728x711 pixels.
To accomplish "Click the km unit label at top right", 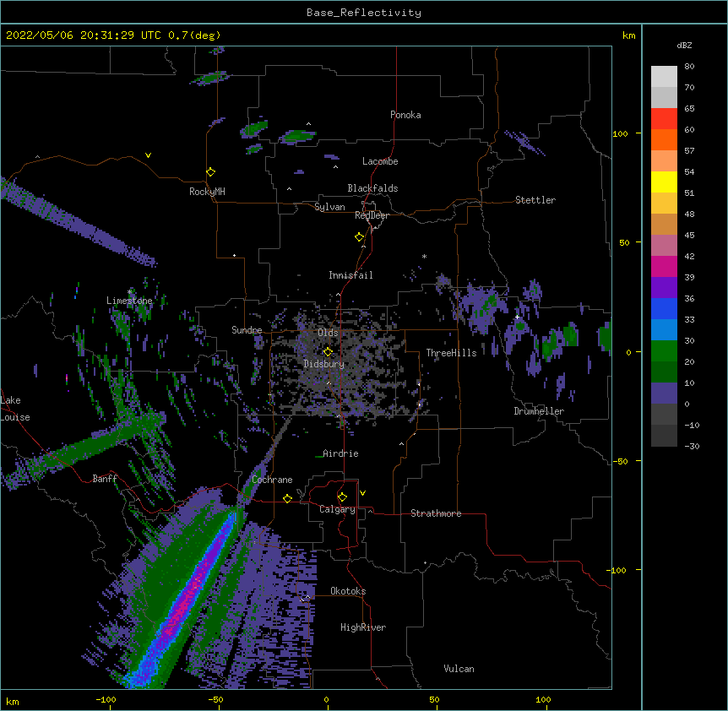I will 629,35.
